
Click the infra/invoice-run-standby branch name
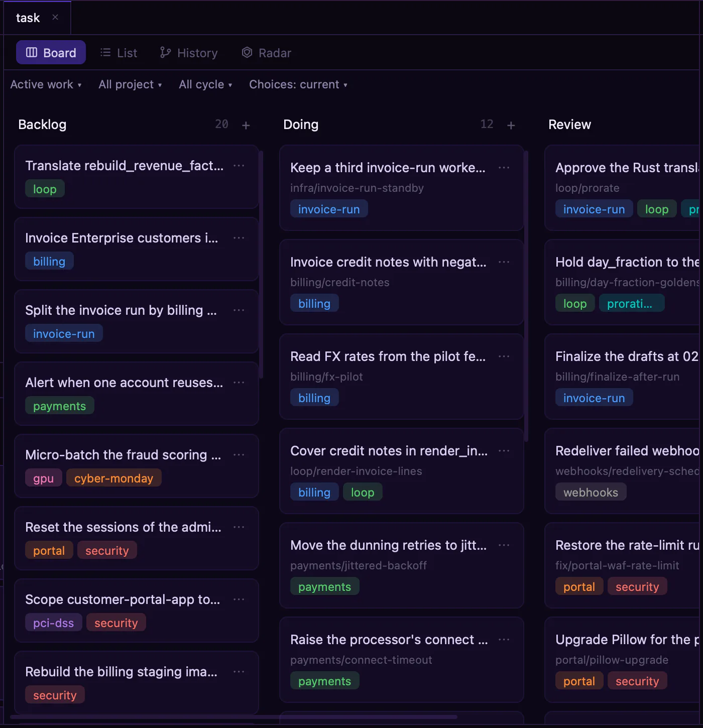click(x=357, y=188)
